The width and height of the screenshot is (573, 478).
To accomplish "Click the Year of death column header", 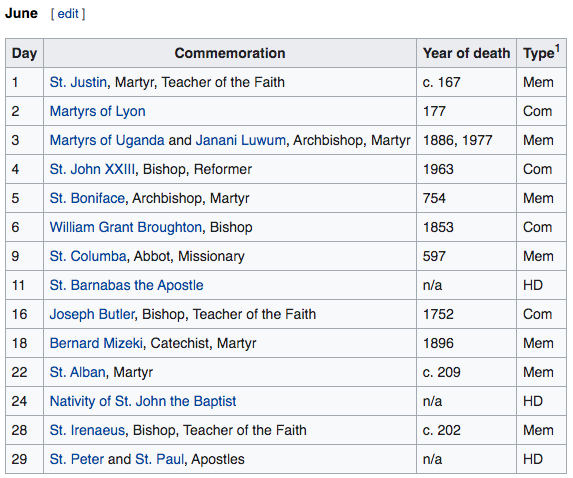I will click(466, 53).
